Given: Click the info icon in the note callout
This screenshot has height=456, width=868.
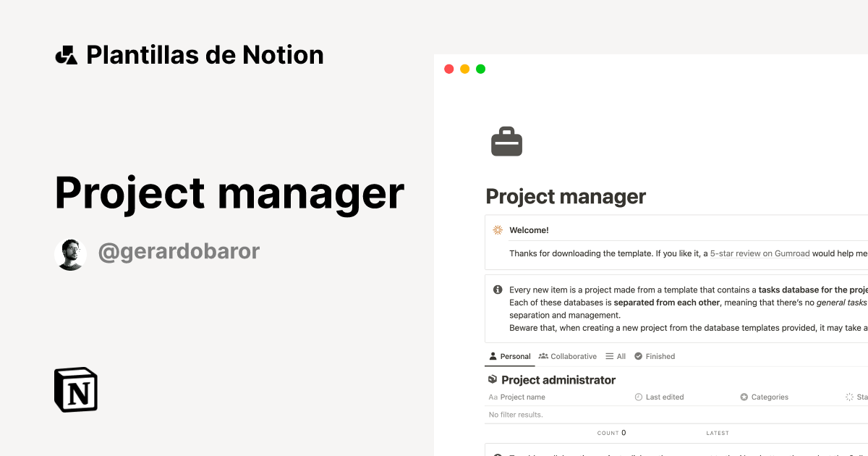Looking at the screenshot, I should 497,289.
